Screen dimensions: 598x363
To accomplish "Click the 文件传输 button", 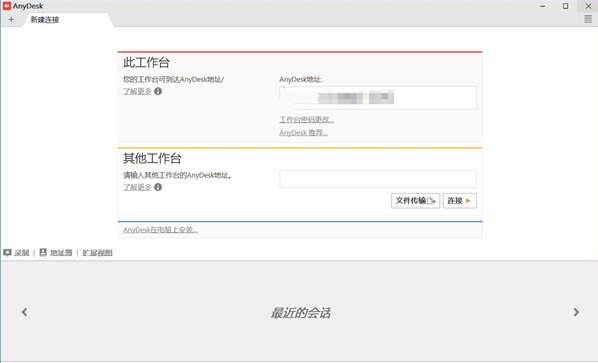I will [415, 201].
